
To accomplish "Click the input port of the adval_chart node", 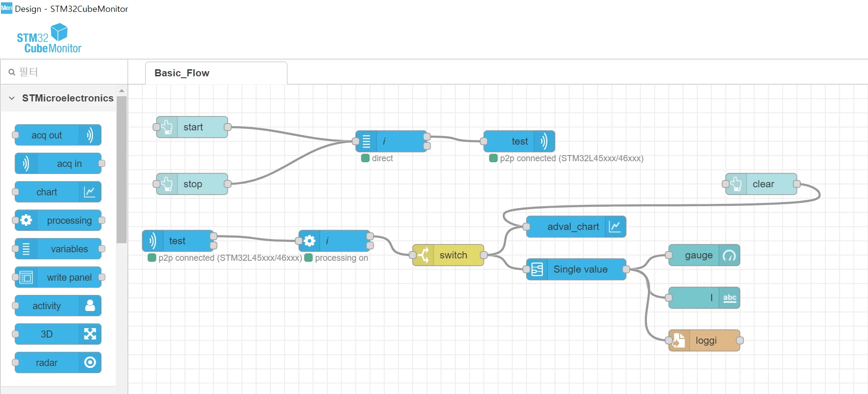I will [x=526, y=227].
